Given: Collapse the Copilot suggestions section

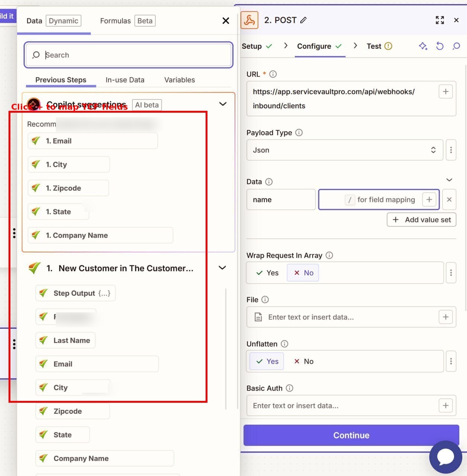Looking at the screenshot, I should coord(223,104).
